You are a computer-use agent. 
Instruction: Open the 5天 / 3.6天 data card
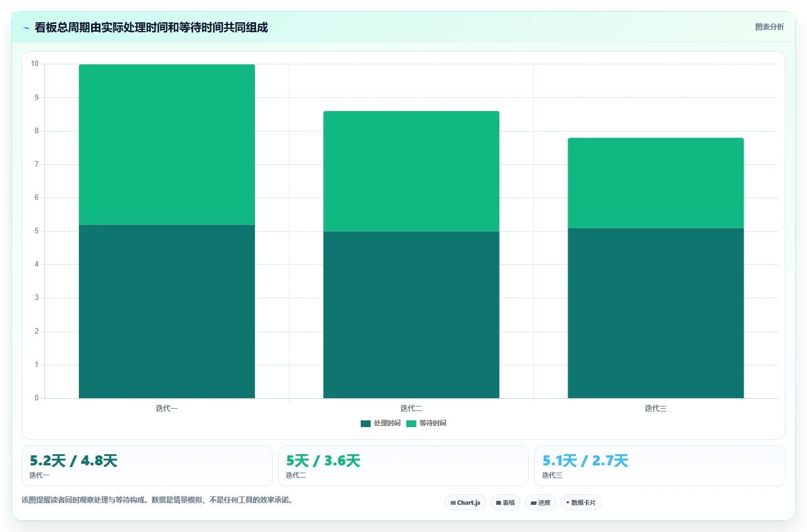pos(403,466)
